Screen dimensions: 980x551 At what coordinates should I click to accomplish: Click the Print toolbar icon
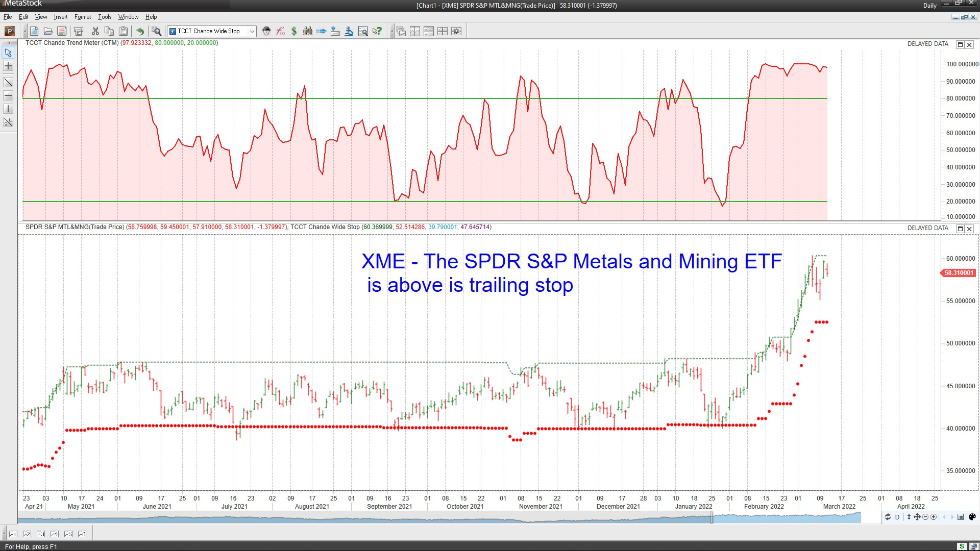coord(79,31)
